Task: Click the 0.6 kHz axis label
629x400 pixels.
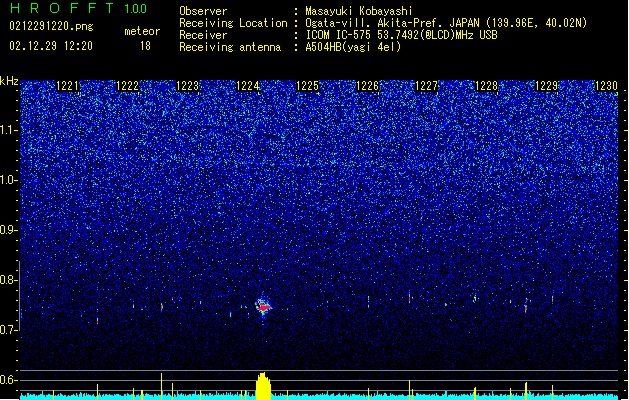Action: pos(8,380)
